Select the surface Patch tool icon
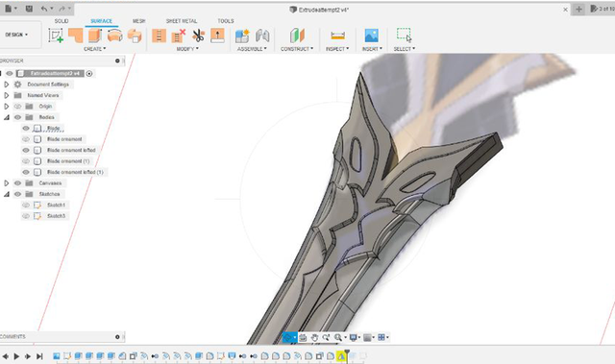 75,36
